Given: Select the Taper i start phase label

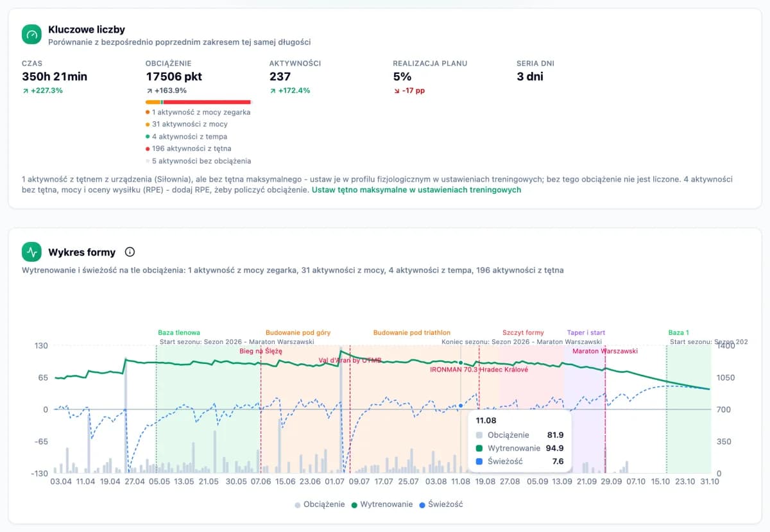Looking at the screenshot, I should point(586,332).
